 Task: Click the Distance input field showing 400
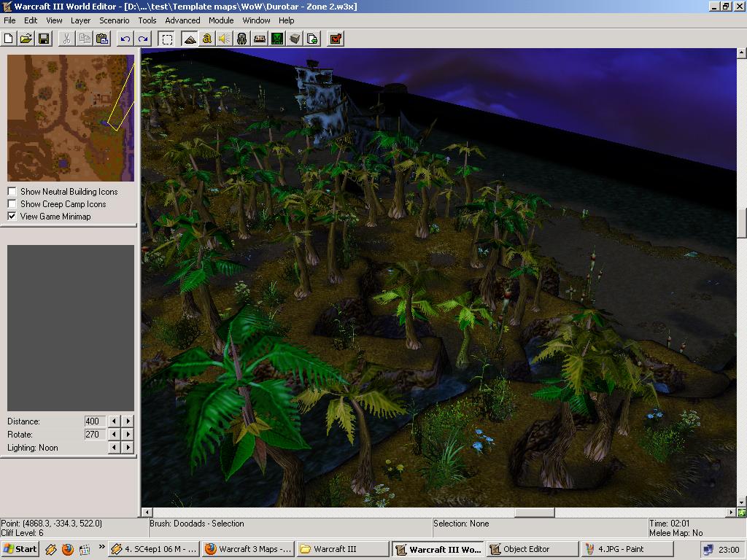pos(95,421)
